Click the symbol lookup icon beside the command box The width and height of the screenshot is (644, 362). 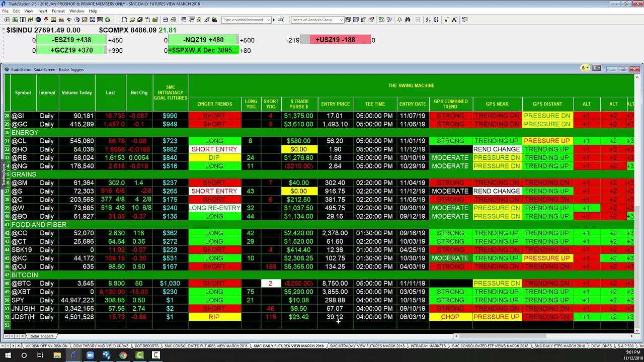[281, 20]
